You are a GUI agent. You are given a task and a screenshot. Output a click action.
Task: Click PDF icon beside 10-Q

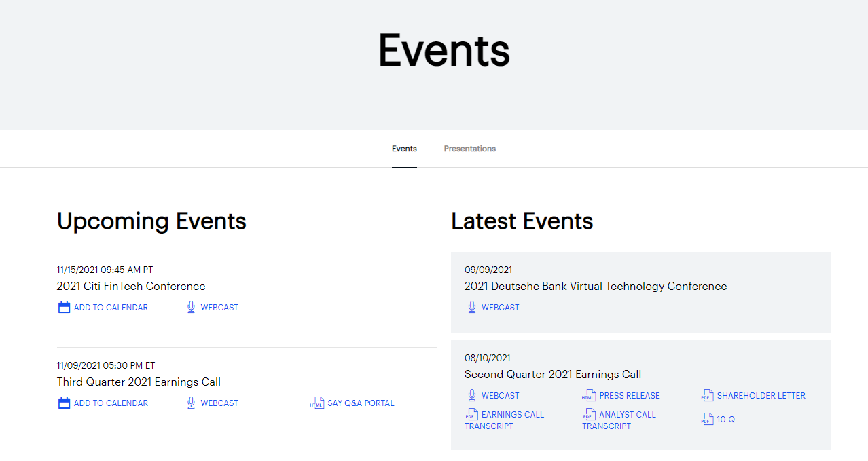708,420
